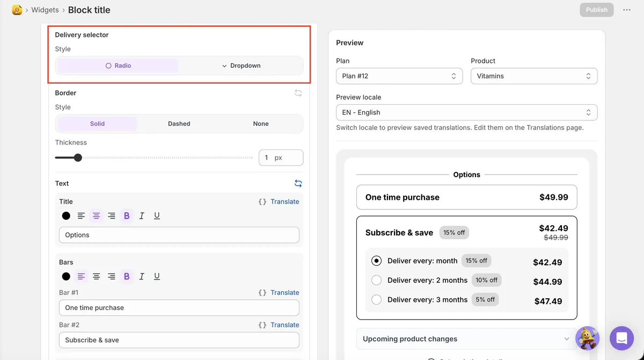Image resolution: width=644 pixels, height=360 pixels.
Task: Open the Preview locale dropdown
Action: click(467, 112)
